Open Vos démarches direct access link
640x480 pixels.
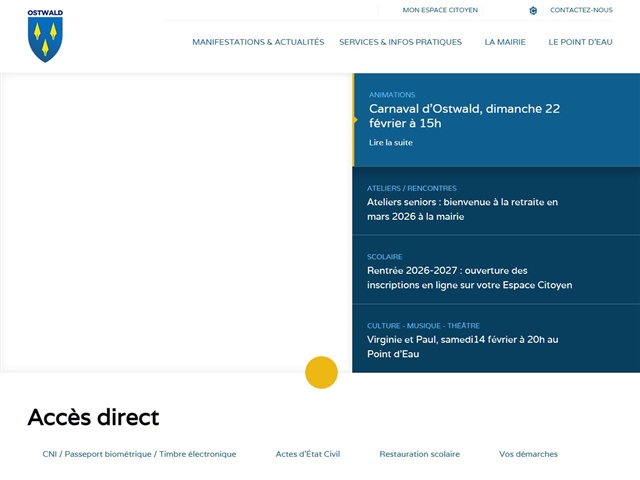pyautogui.click(x=528, y=454)
